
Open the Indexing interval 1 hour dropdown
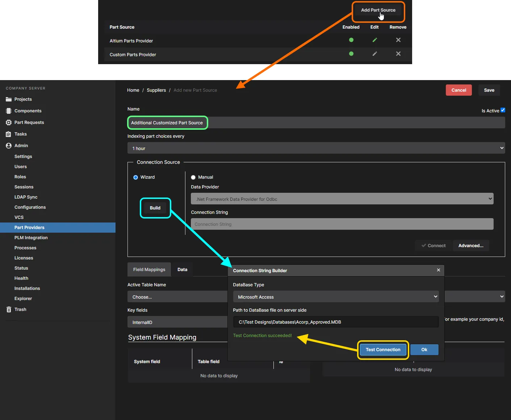pos(316,148)
